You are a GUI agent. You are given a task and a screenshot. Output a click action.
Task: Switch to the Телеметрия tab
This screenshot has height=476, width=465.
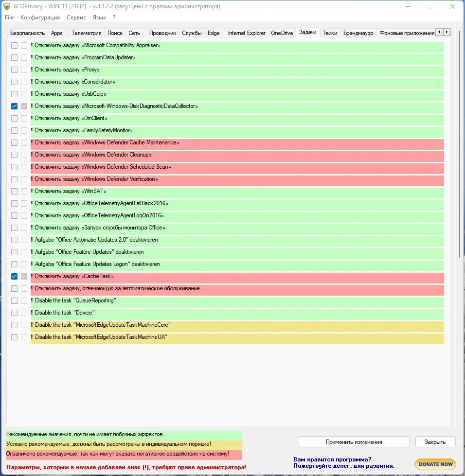click(86, 33)
